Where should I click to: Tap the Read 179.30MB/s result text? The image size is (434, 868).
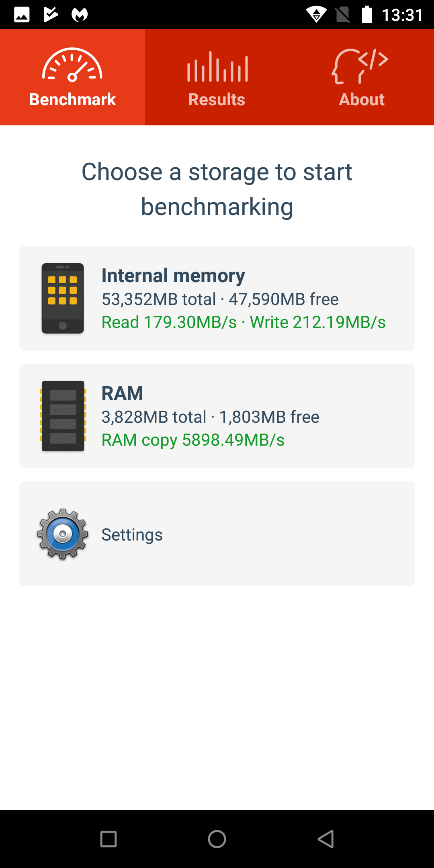tap(169, 322)
